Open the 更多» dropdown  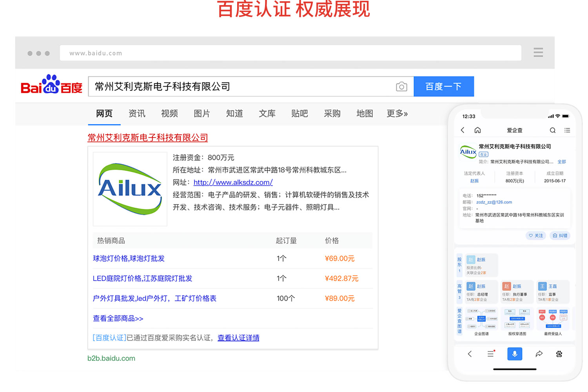397,114
